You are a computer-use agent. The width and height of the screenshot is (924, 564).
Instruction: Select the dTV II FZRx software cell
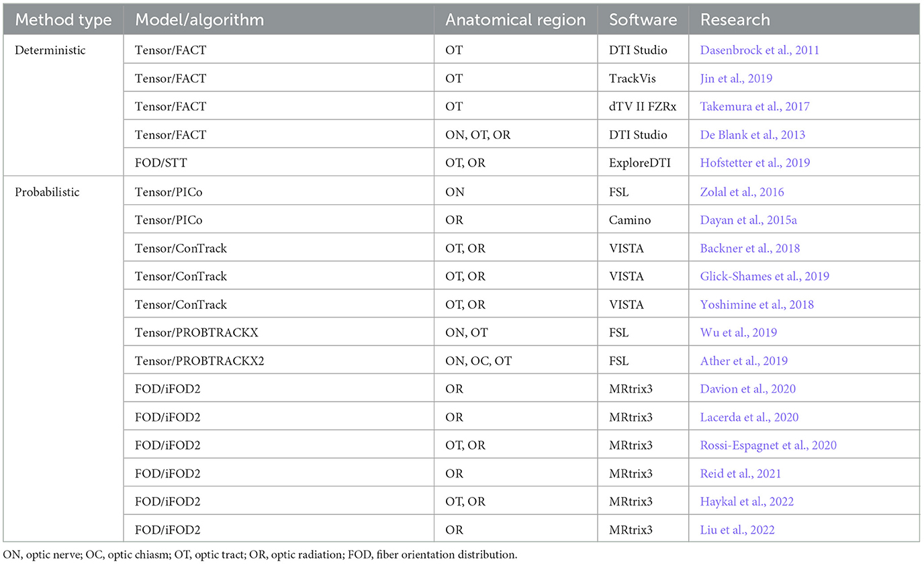[643, 106]
